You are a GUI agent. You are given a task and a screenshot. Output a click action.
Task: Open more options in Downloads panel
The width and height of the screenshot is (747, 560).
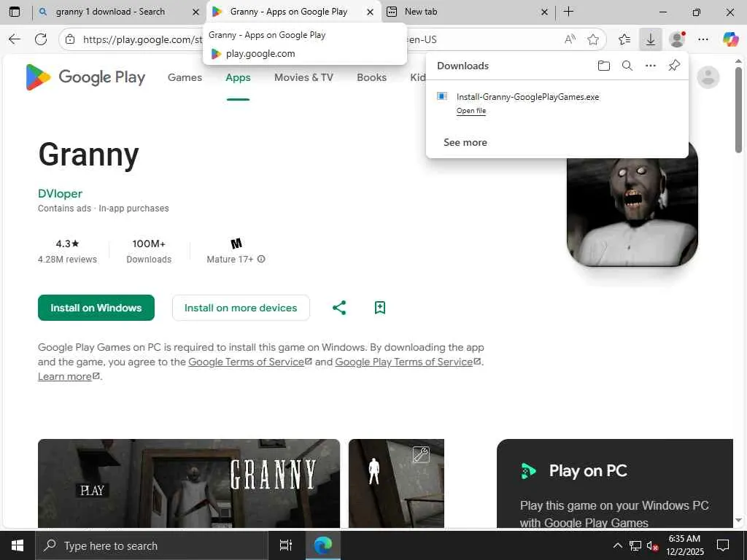(x=650, y=66)
